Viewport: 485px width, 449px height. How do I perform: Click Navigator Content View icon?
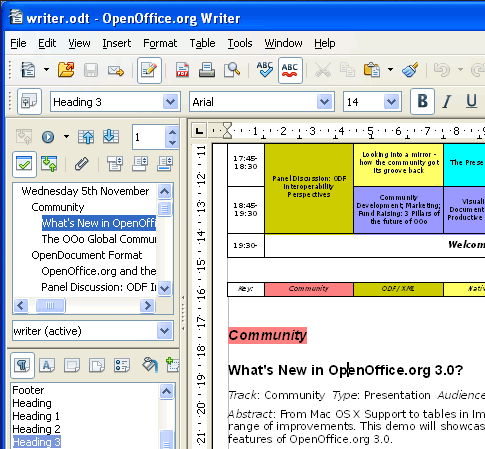coord(49,164)
